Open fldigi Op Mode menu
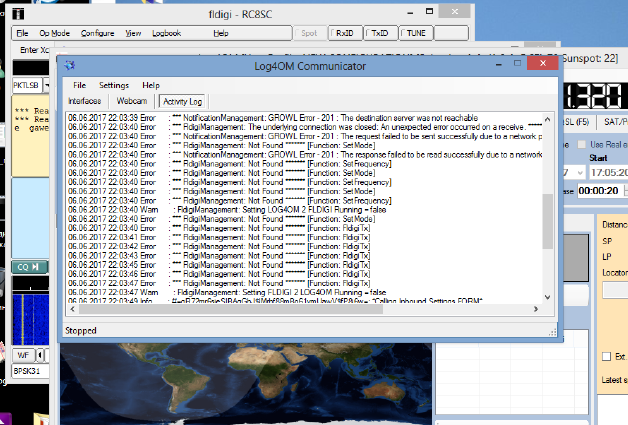The image size is (628, 425). (54, 33)
